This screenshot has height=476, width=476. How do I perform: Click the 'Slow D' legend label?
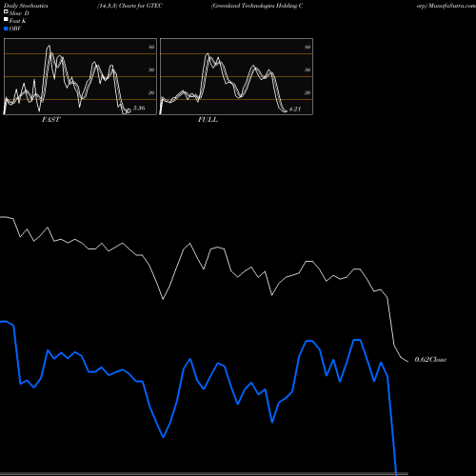click(19, 13)
